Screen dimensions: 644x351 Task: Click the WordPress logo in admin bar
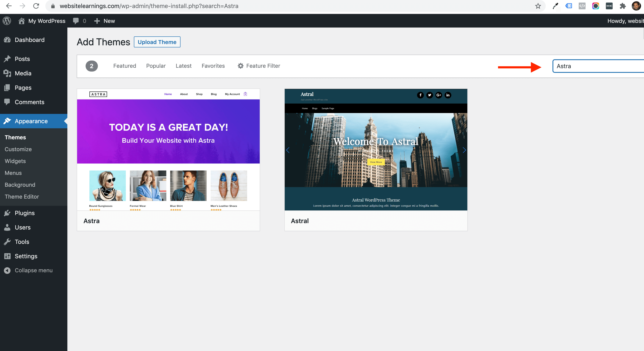[7, 21]
